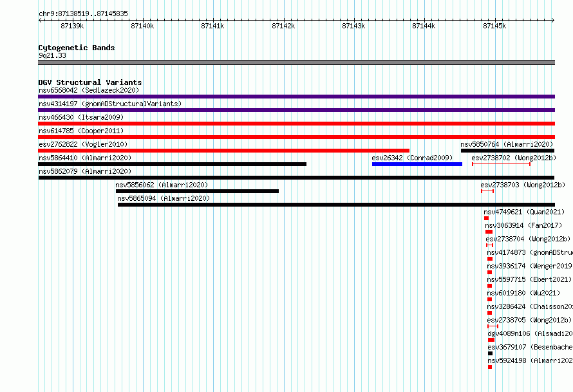Click the black nsv5856062 variant bar
Viewport: 573px width, 392px height.
coord(198,191)
